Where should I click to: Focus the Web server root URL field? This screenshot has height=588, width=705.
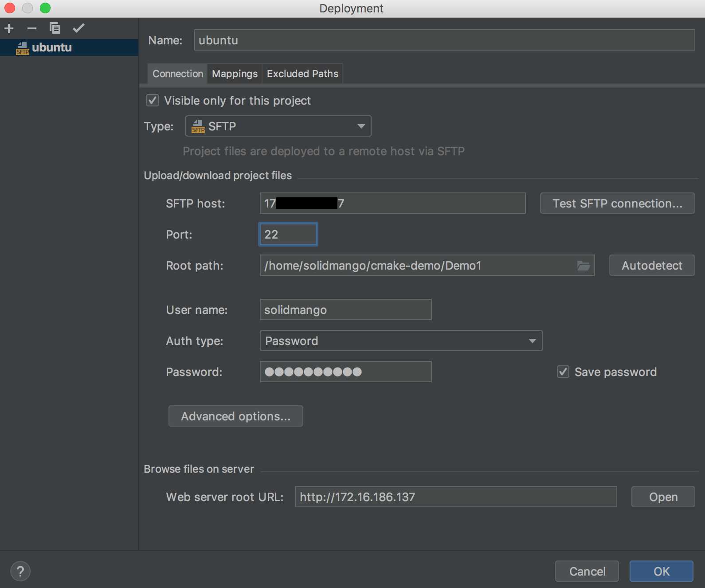[456, 497]
